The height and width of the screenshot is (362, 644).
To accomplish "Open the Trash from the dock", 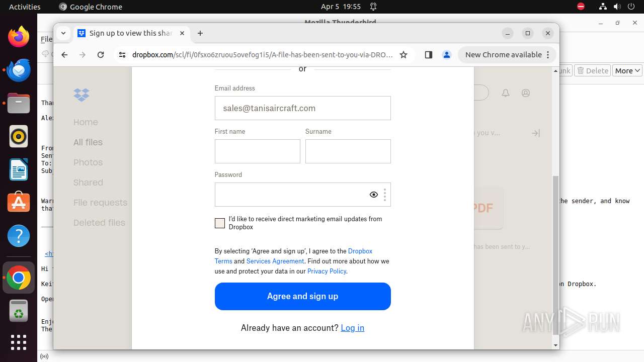I will tap(19, 311).
